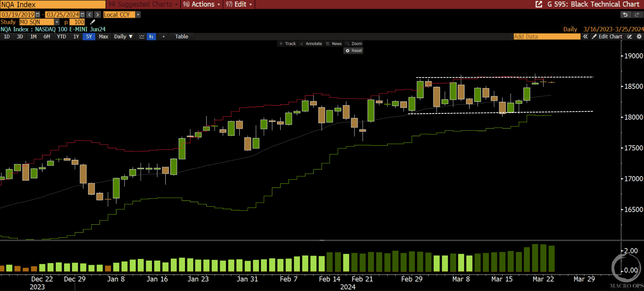Click 17000 price axis label
This screenshot has width=644, height=291.
(634, 179)
